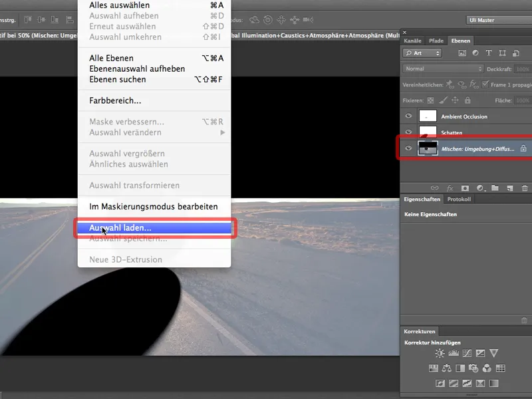Choose Im Maskierungsmodus bearbeiten

click(154, 207)
